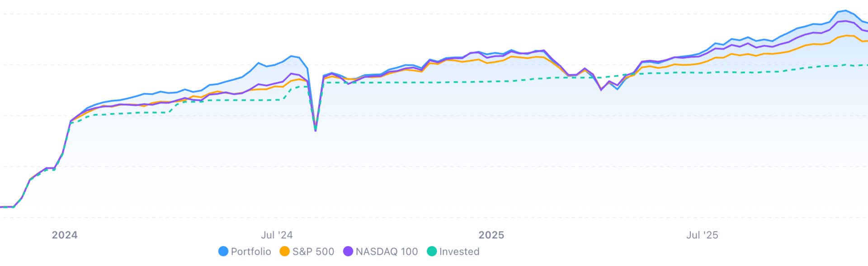Select the 2025 x-axis label

(x=491, y=235)
